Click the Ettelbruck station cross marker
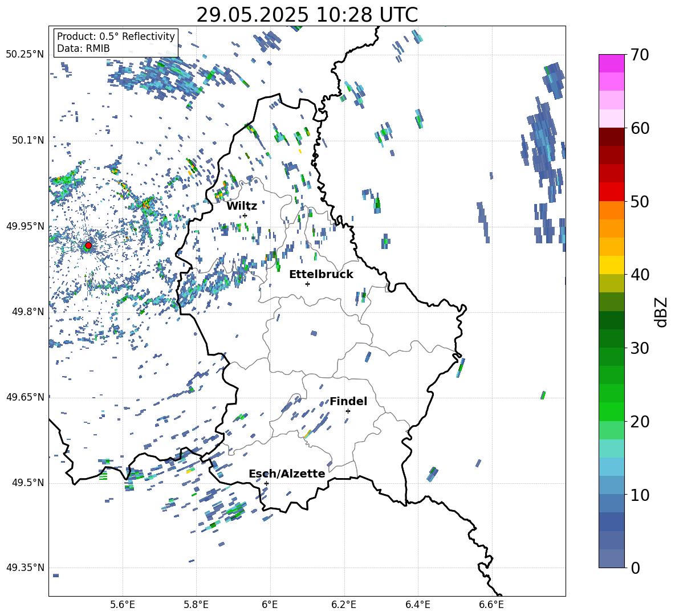 (x=307, y=284)
